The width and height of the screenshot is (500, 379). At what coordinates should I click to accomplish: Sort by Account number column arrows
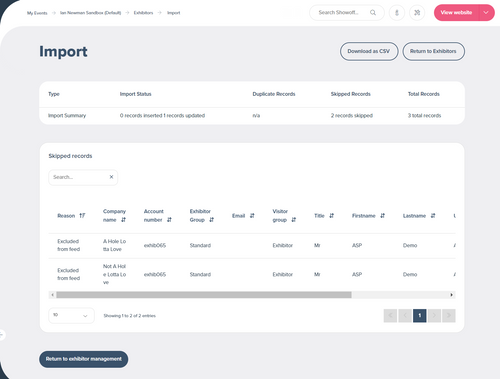(169, 220)
